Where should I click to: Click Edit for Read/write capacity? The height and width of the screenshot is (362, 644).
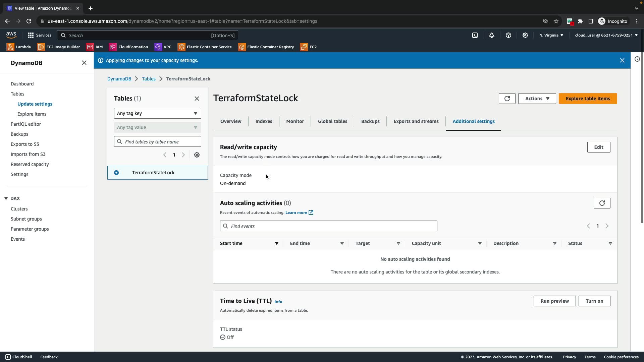click(598, 147)
